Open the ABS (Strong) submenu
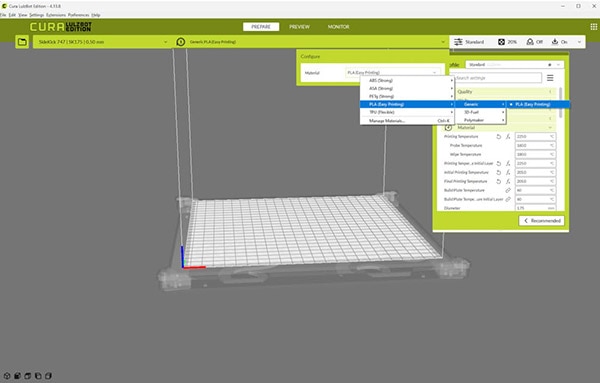 click(407, 80)
